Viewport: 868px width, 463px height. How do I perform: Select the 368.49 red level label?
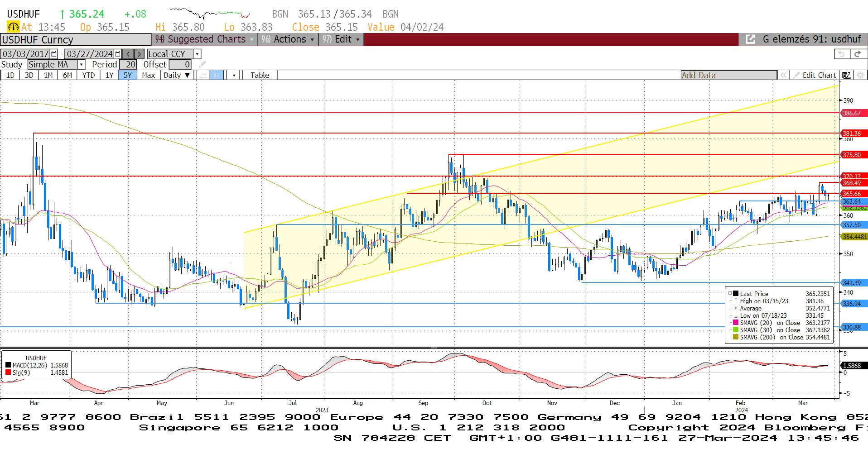854,183
